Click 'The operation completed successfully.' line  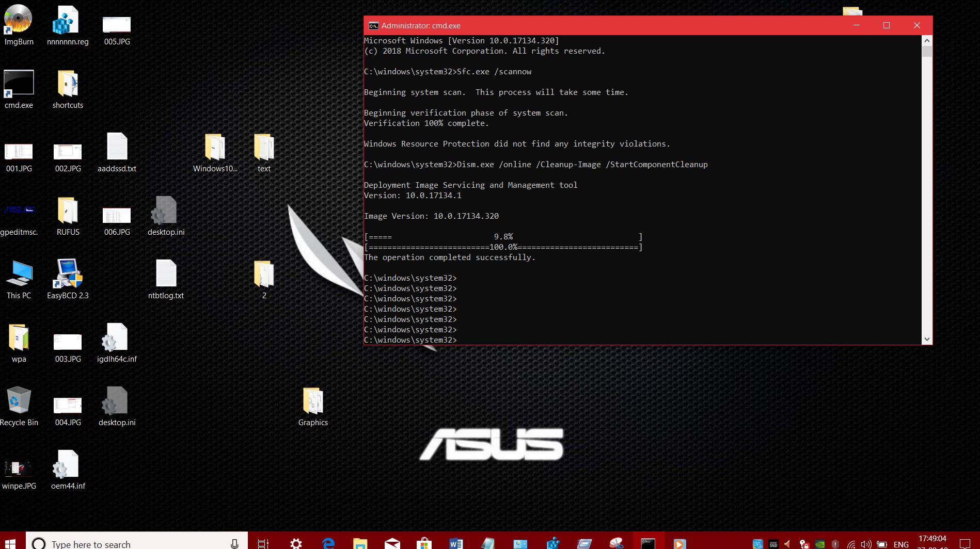point(449,257)
